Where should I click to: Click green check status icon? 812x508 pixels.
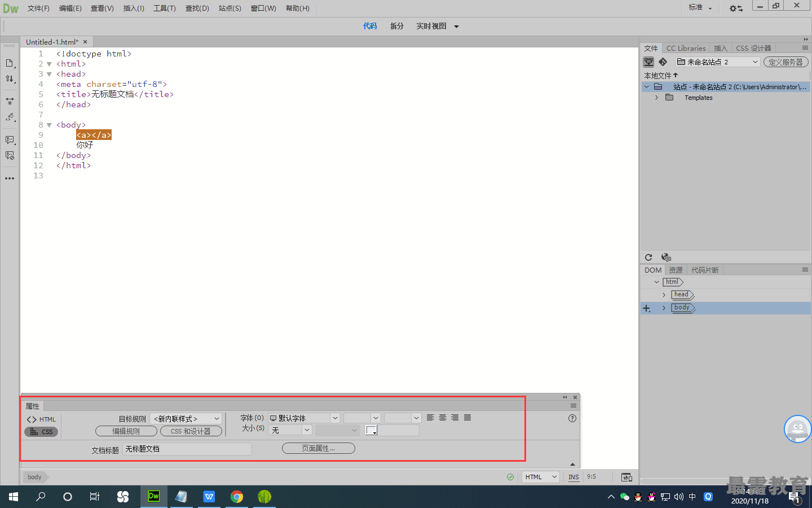510,477
